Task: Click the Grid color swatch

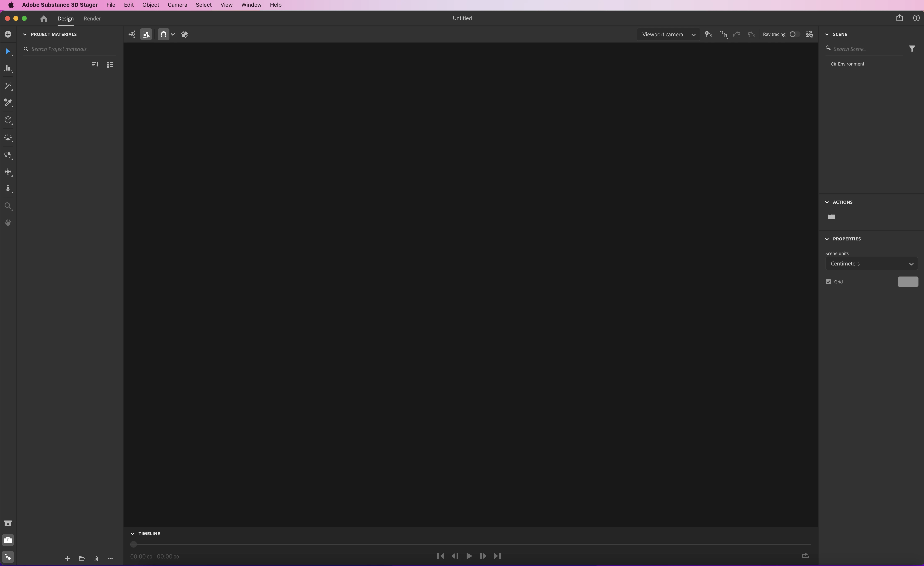Action: (x=908, y=282)
